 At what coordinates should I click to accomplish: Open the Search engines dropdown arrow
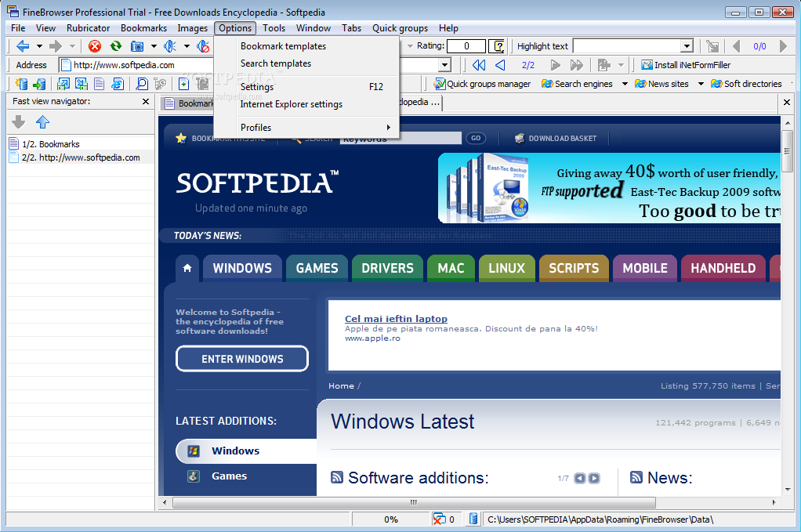coord(624,84)
